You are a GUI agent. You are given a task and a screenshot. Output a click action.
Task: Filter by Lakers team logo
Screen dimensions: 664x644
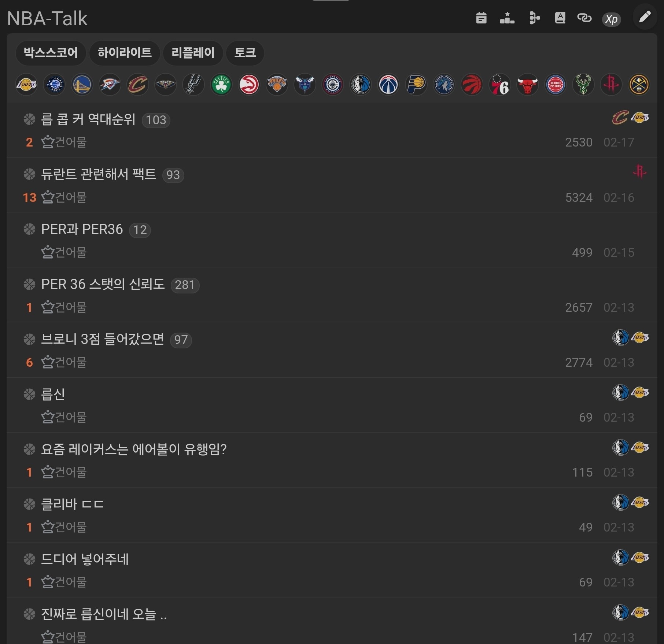26,85
